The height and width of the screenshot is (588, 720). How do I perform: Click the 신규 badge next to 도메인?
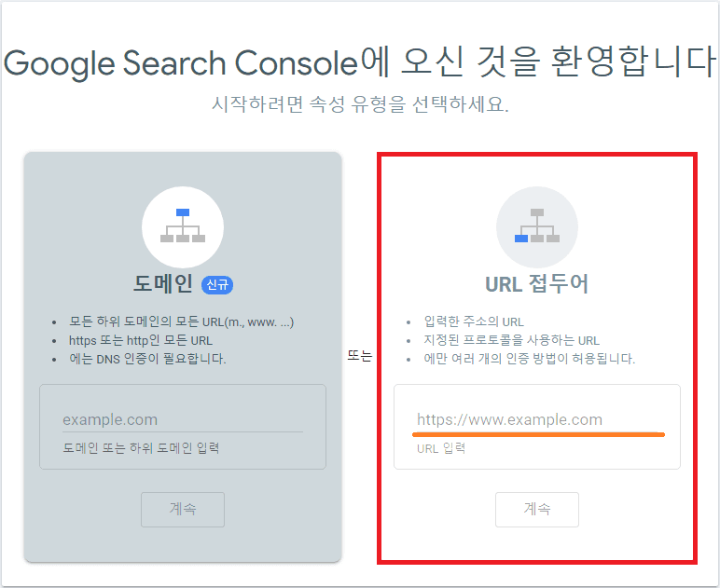point(217,285)
